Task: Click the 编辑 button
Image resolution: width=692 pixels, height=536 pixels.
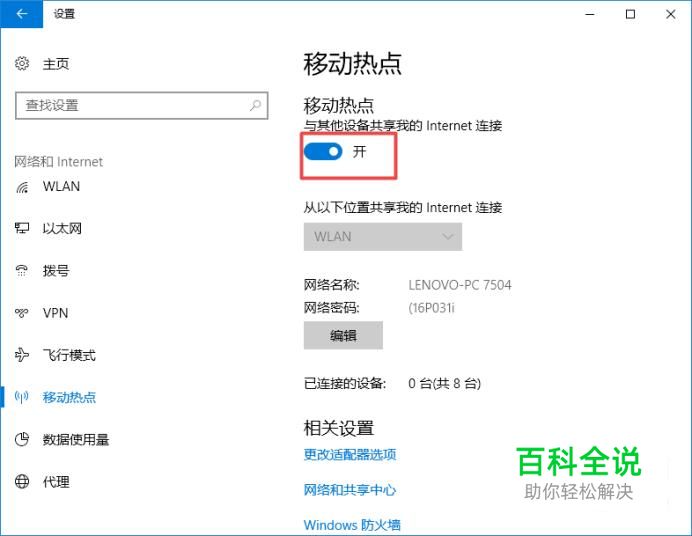Action: [343, 336]
